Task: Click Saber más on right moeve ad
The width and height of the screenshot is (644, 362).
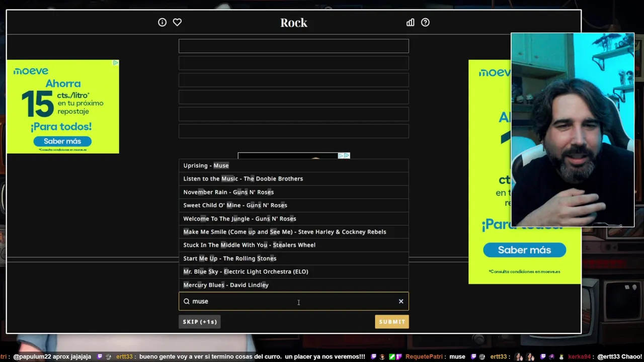Action: click(524, 250)
